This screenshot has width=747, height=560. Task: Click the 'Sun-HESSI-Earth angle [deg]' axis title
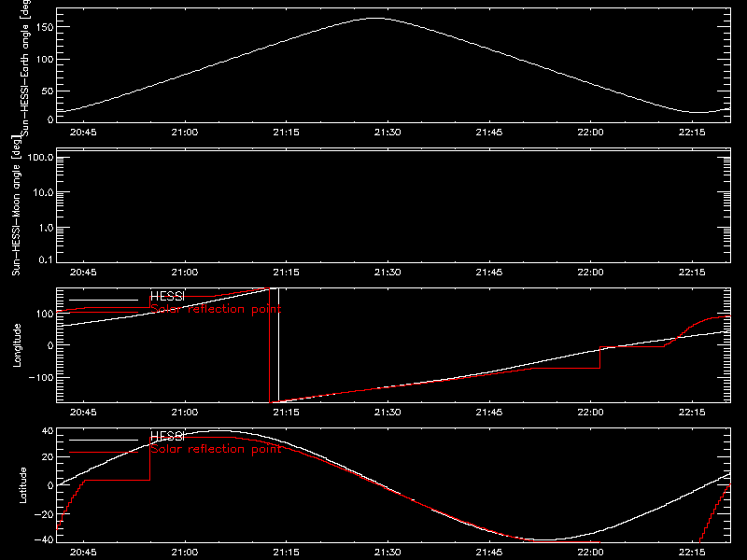tap(25, 66)
